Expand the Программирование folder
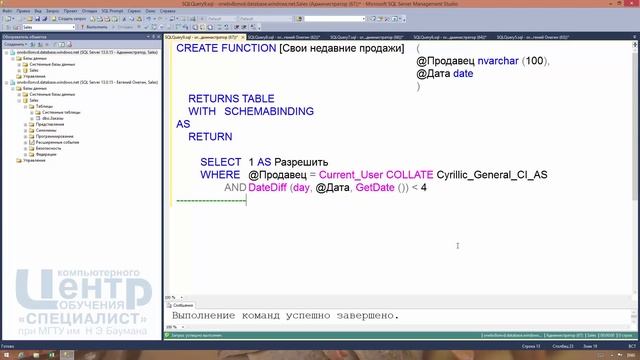The height and width of the screenshot is (360, 640). 25,136
